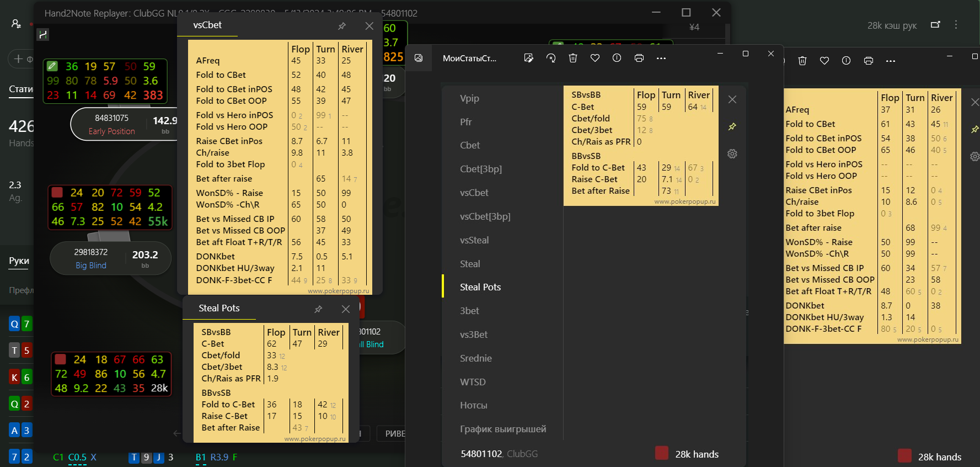The width and height of the screenshot is (980, 467).
Task: Click the yellow pin in the rightmost window
Action: (975, 129)
